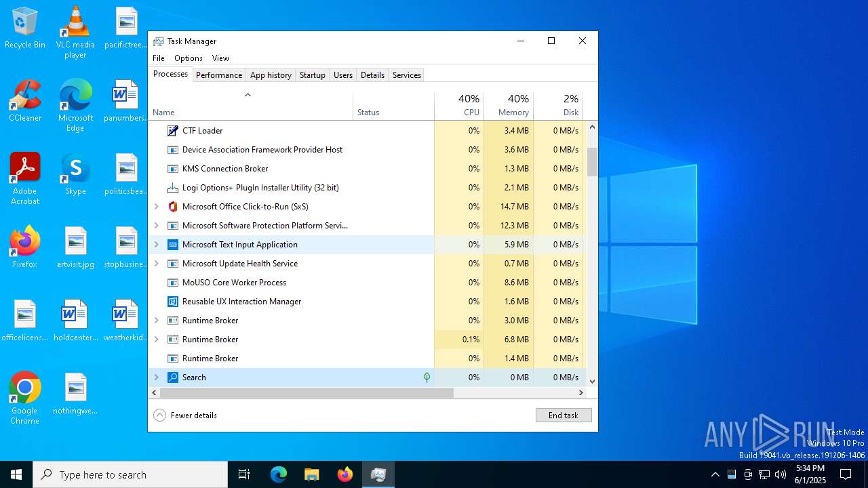
Task: Click the Logi Options+ Plugin Installer icon
Action: (x=173, y=188)
